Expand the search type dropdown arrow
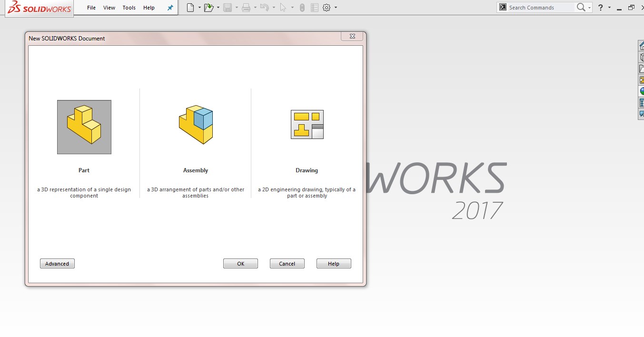The height and width of the screenshot is (337, 644). [589, 8]
